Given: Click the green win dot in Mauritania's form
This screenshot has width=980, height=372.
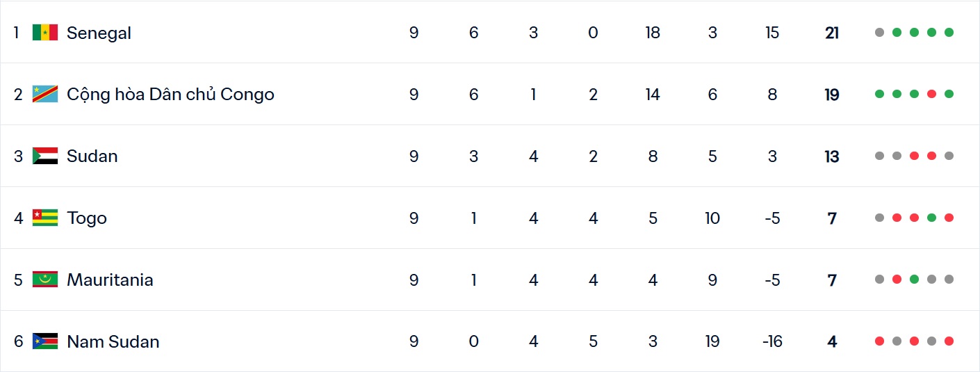Looking at the screenshot, I should point(914,280).
